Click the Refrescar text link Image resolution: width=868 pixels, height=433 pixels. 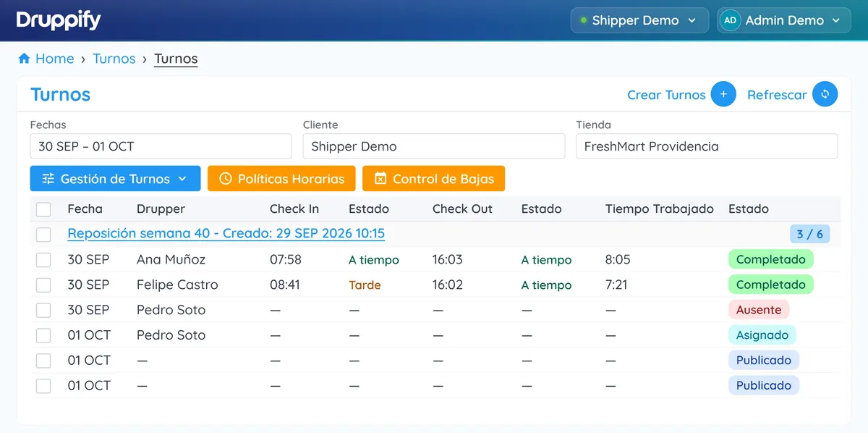[777, 95]
